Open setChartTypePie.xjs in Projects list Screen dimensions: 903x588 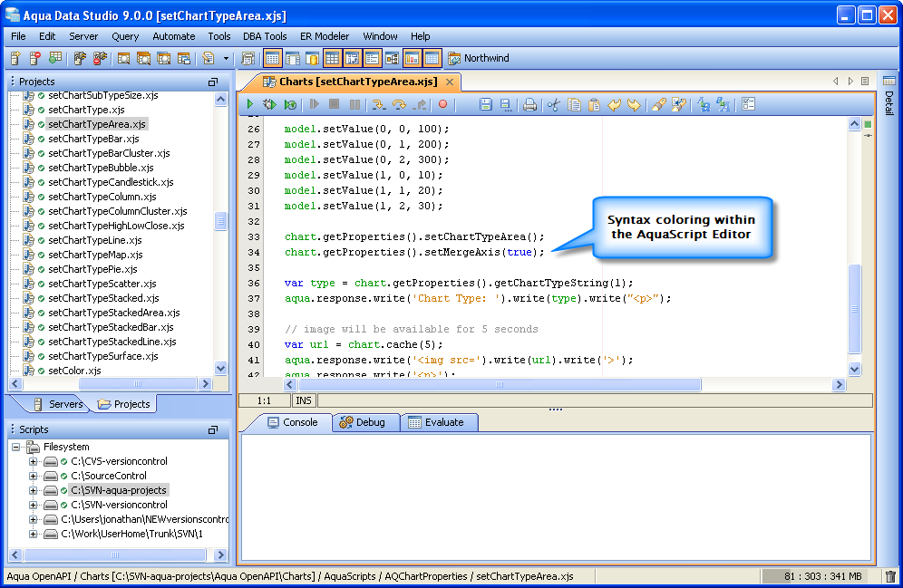[x=92, y=269]
